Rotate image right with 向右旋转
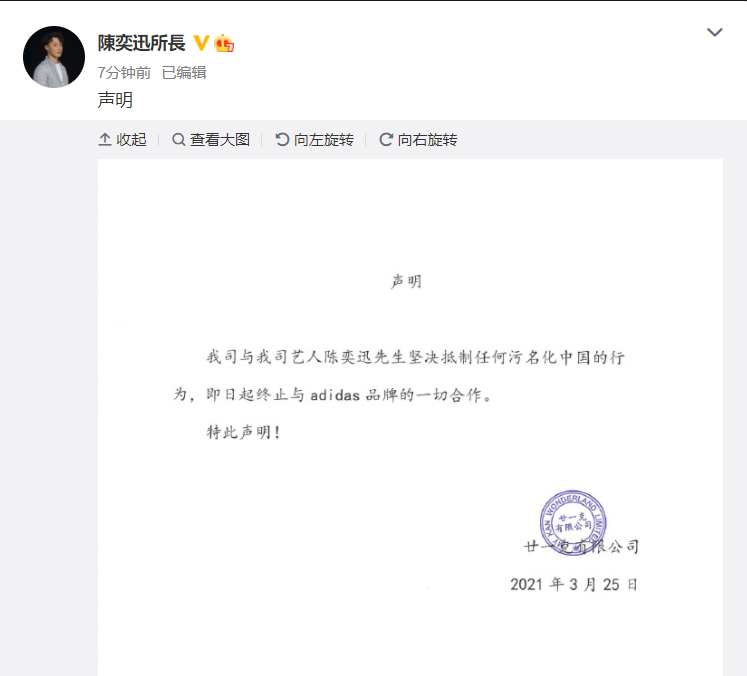Image resolution: width=747 pixels, height=676 pixels. click(x=418, y=140)
